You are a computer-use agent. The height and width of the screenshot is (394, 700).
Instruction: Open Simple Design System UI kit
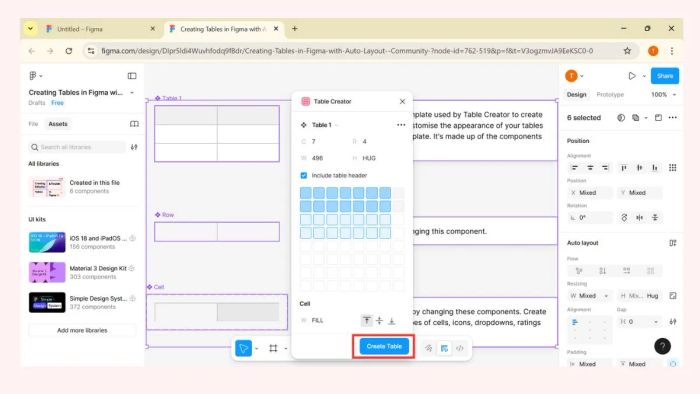(x=82, y=303)
